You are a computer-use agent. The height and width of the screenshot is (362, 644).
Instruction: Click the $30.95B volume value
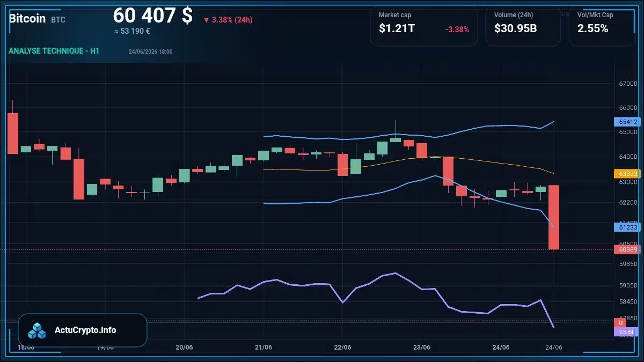[x=516, y=28]
